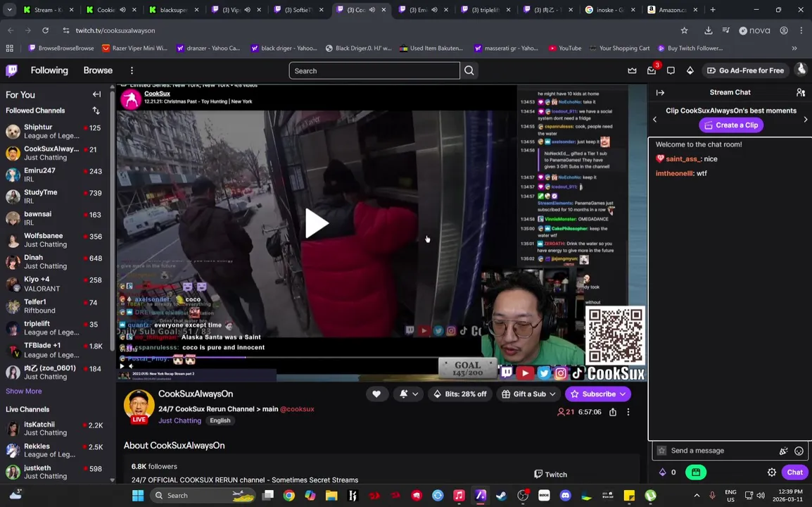The height and width of the screenshot is (507, 812).
Task: Open Discord from taskbar
Action: click(565, 496)
